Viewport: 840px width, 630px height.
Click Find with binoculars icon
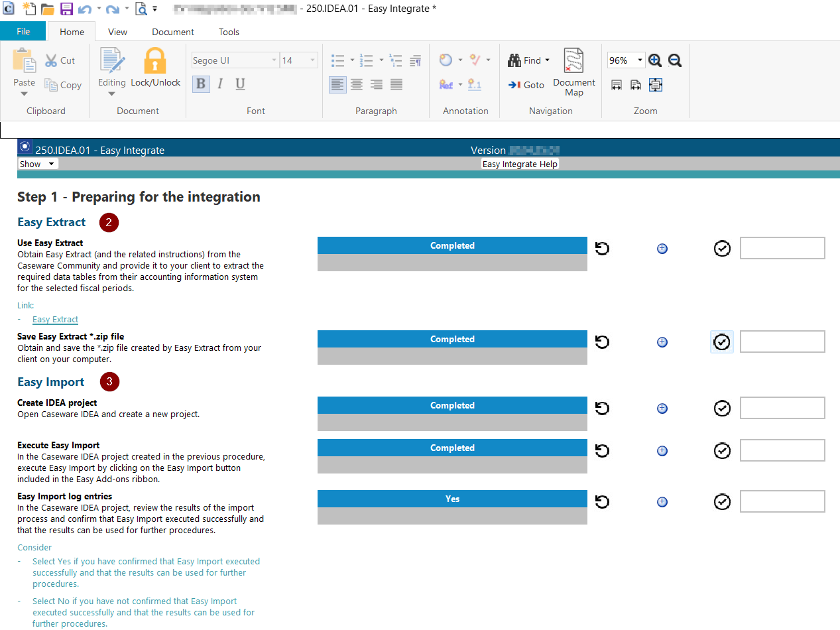[524, 60]
